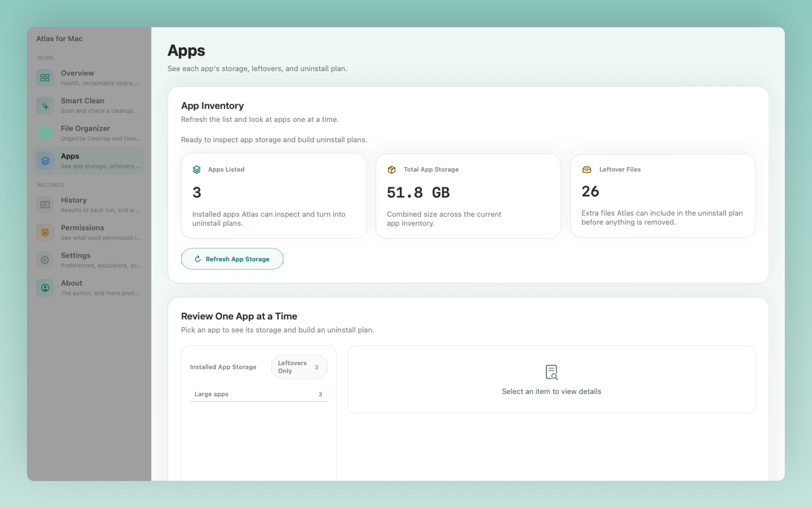Click the Apps page title
The image size is (812, 508).
click(186, 51)
